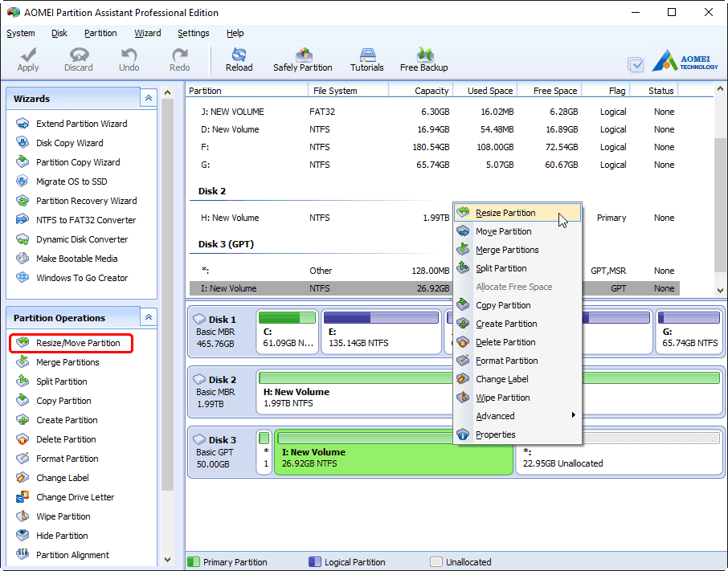The width and height of the screenshot is (728, 571).
Task: Select Delete Partition in context menu
Action: (517, 342)
